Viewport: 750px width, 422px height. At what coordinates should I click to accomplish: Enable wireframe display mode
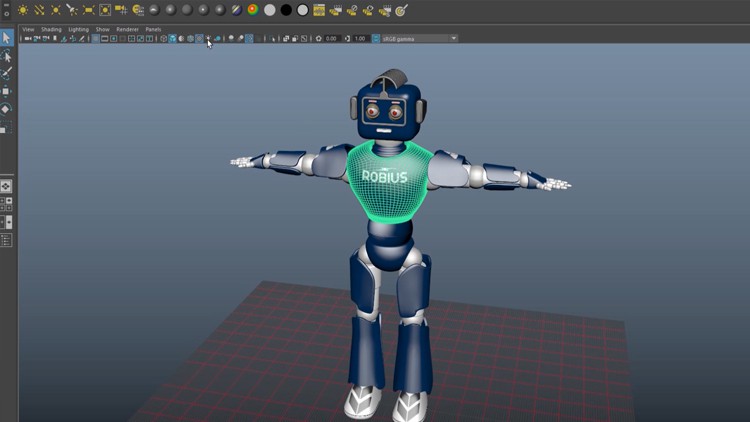[164, 38]
